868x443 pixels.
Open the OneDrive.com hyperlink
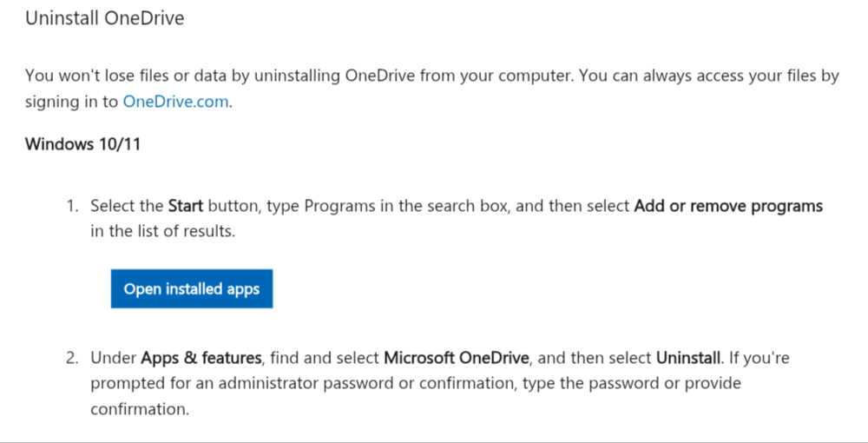coord(175,102)
